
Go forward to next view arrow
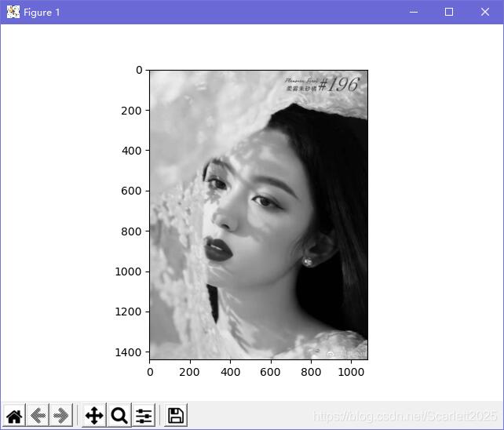pos(61,415)
